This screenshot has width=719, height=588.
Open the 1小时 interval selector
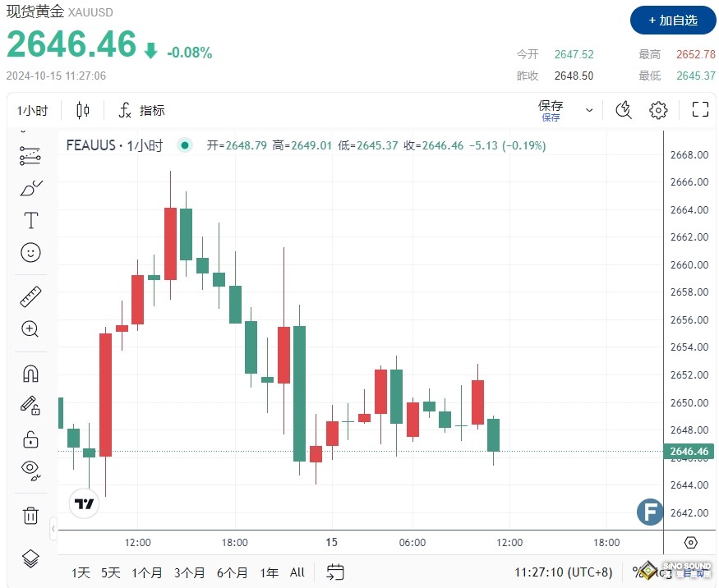[32, 109]
